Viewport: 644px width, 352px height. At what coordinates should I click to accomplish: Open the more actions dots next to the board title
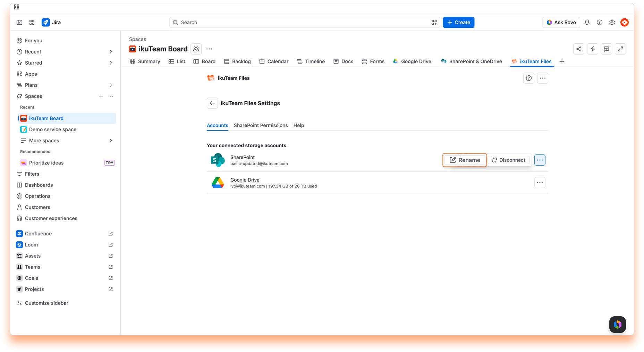(x=209, y=49)
